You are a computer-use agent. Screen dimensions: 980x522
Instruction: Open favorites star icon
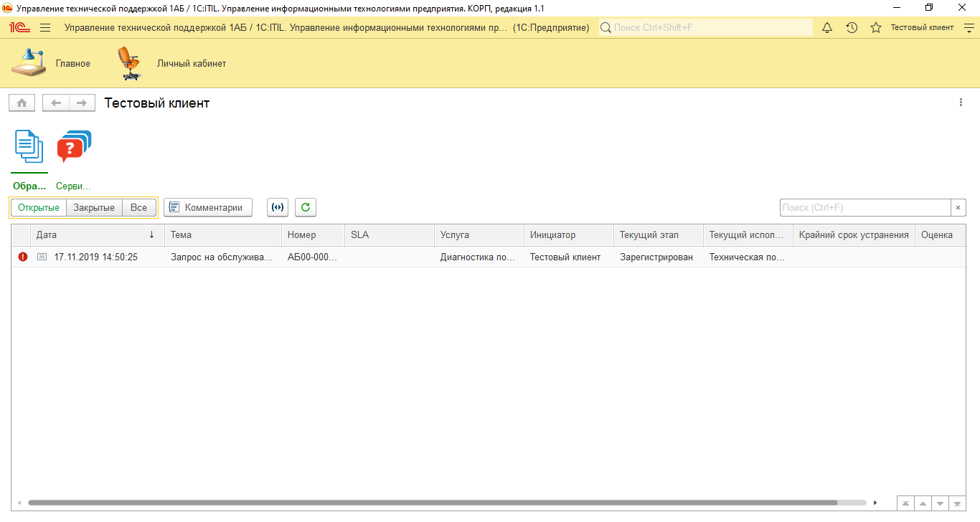point(875,27)
